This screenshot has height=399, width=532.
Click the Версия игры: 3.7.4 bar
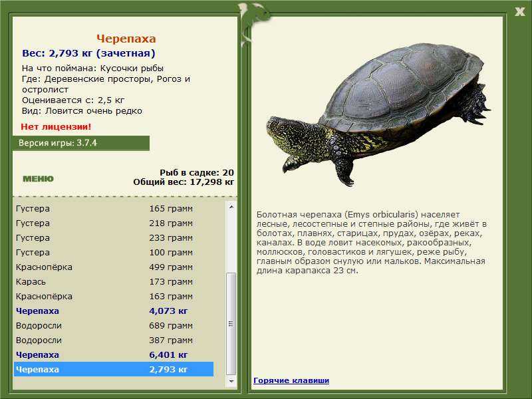click(x=80, y=143)
